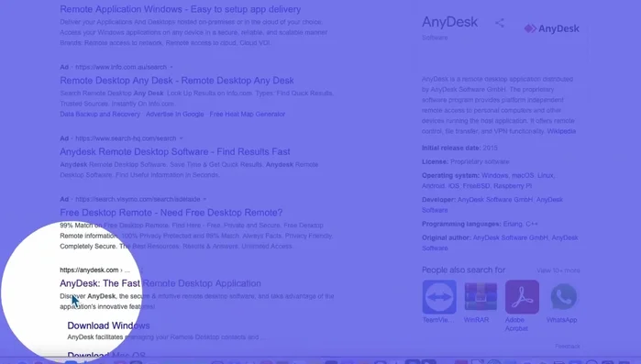Click the "Operating system:" label
Screen dimensions: 641x364
(x=450, y=175)
